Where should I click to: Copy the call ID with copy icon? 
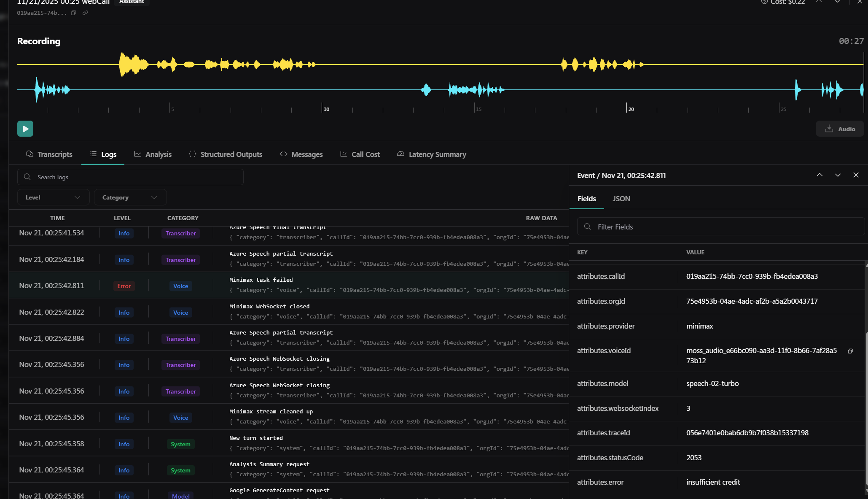(73, 13)
